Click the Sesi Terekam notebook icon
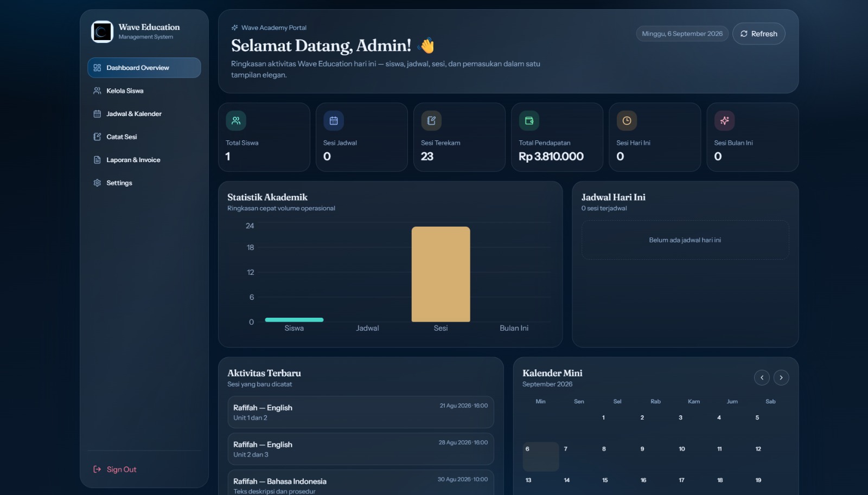The image size is (868, 495). pos(431,120)
